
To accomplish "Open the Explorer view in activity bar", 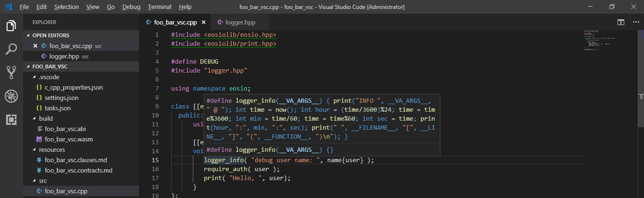I will [11, 26].
